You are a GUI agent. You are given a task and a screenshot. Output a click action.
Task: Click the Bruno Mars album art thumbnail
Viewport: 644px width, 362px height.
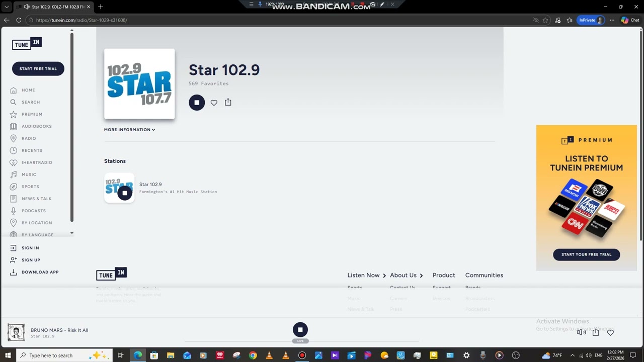(16, 332)
